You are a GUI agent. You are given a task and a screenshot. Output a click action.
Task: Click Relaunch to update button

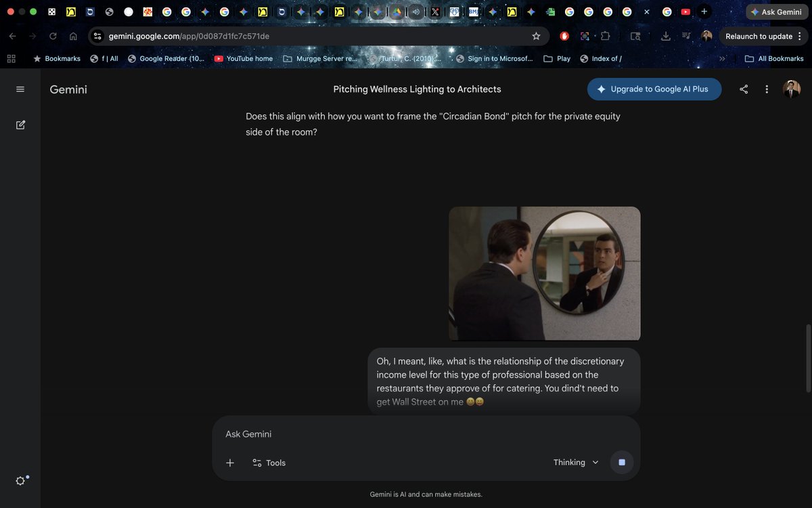click(x=759, y=36)
